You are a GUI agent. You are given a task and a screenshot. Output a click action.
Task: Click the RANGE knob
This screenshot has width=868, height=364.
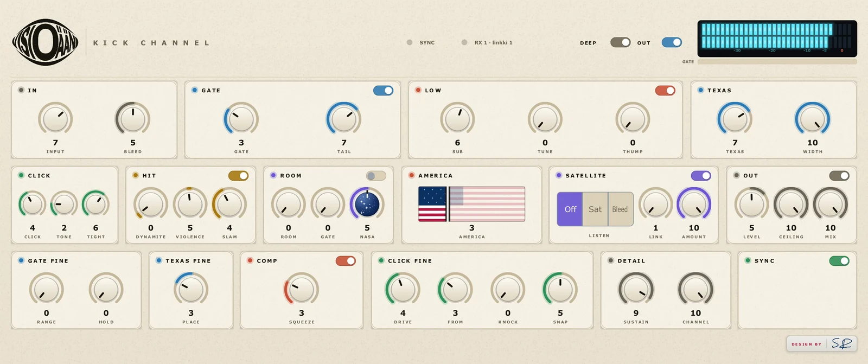click(x=47, y=290)
